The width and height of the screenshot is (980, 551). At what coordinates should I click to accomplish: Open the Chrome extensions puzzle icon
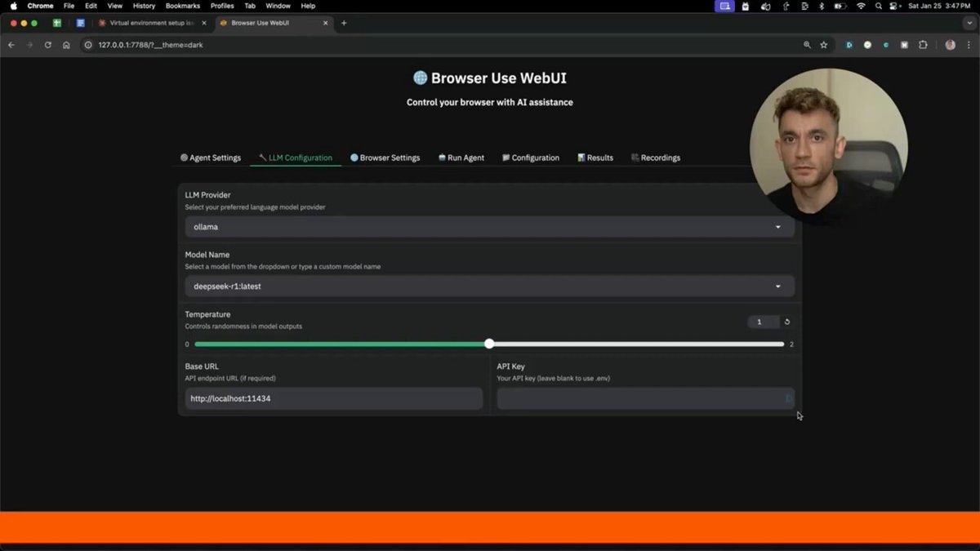tap(923, 45)
